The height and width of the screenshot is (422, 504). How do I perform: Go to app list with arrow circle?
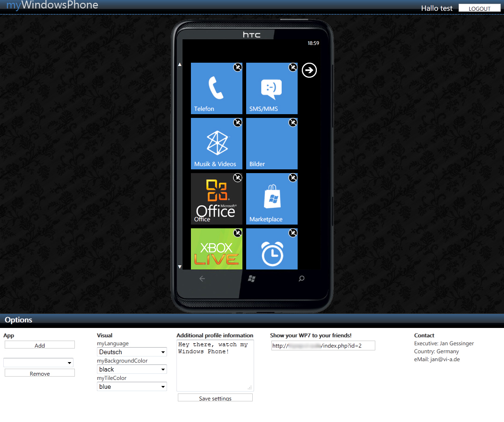coord(309,70)
